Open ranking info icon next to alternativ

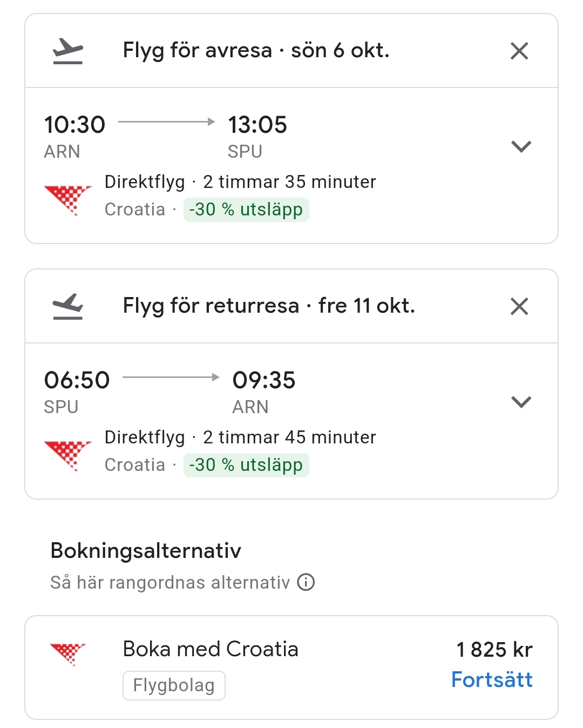(306, 583)
